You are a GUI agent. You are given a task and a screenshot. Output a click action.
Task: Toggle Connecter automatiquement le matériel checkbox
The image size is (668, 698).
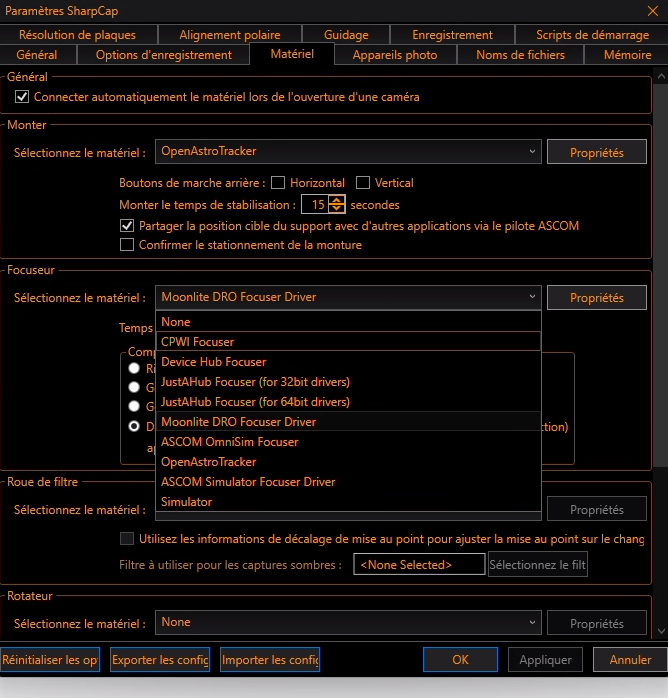(x=22, y=97)
